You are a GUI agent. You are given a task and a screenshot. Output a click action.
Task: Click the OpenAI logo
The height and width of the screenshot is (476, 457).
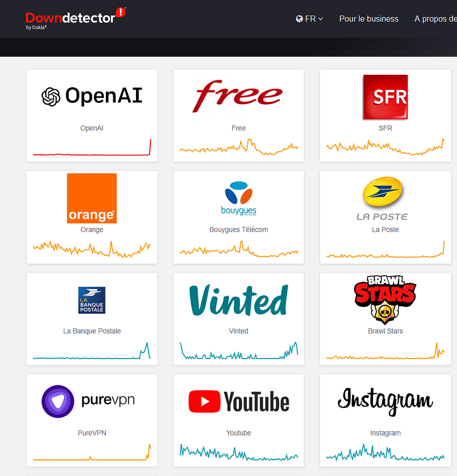[92, 96]
